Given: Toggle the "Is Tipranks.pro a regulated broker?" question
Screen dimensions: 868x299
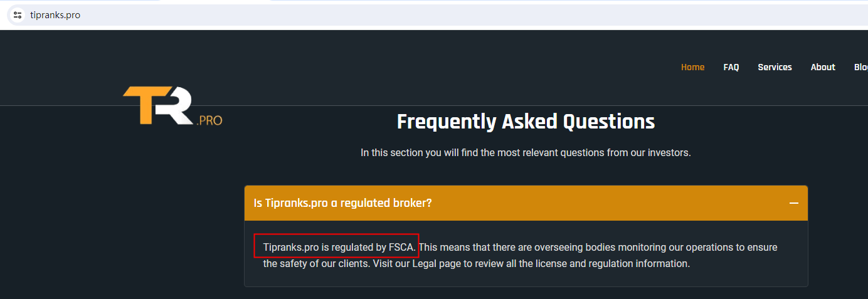Looking at the screenshot, I should click(344, 203).
